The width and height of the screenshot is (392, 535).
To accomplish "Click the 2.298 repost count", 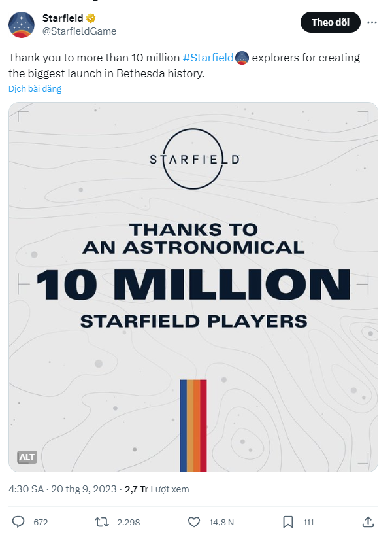I will pos(129,523).
